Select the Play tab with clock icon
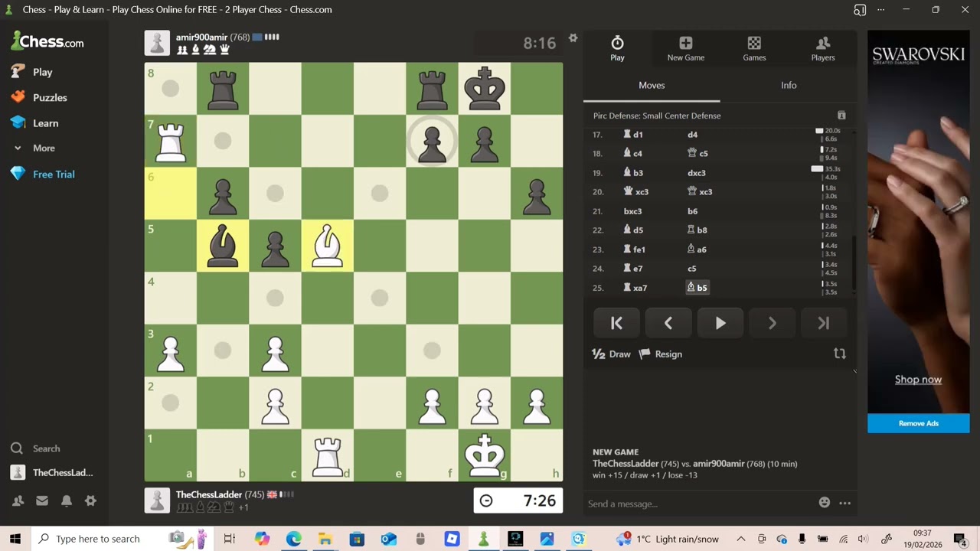Screen dimensions: 980x551 tap(617, 48)
